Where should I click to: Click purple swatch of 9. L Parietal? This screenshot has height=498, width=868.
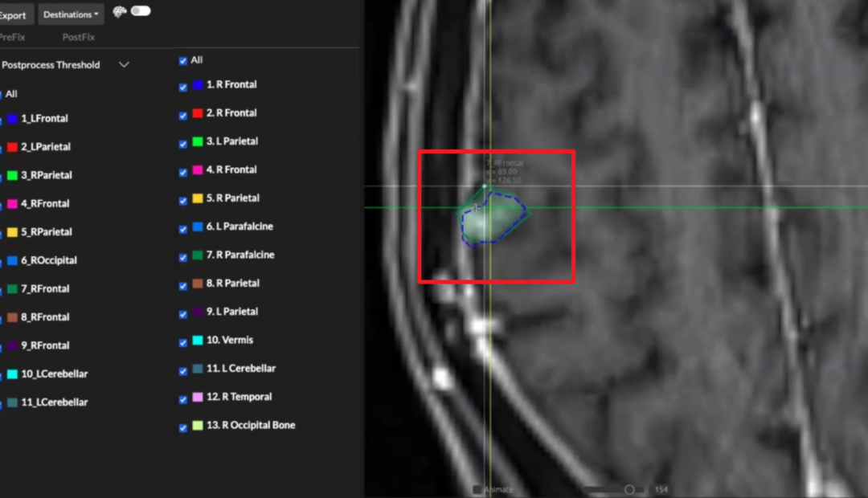(x=198, y=312)
